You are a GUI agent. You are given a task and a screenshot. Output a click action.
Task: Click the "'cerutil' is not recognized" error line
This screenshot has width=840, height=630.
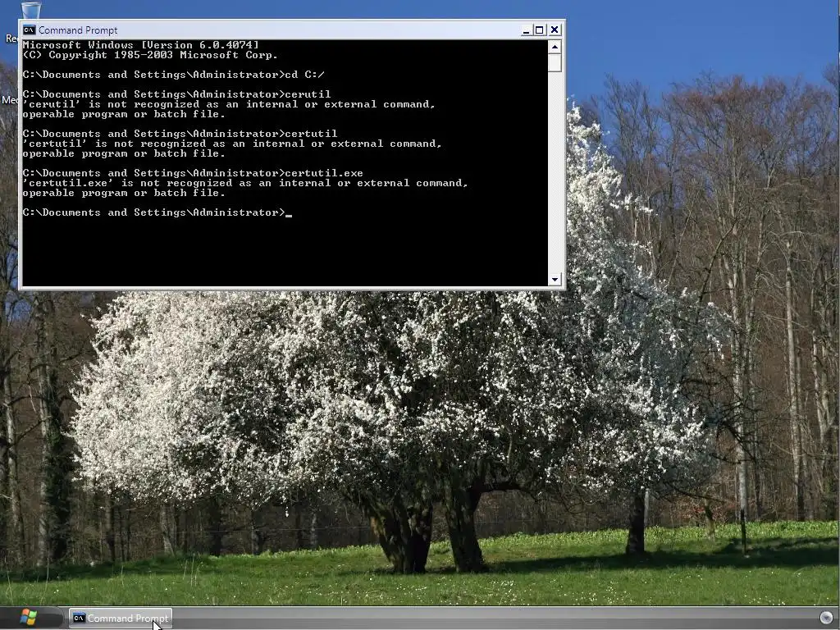click(230, 104)
